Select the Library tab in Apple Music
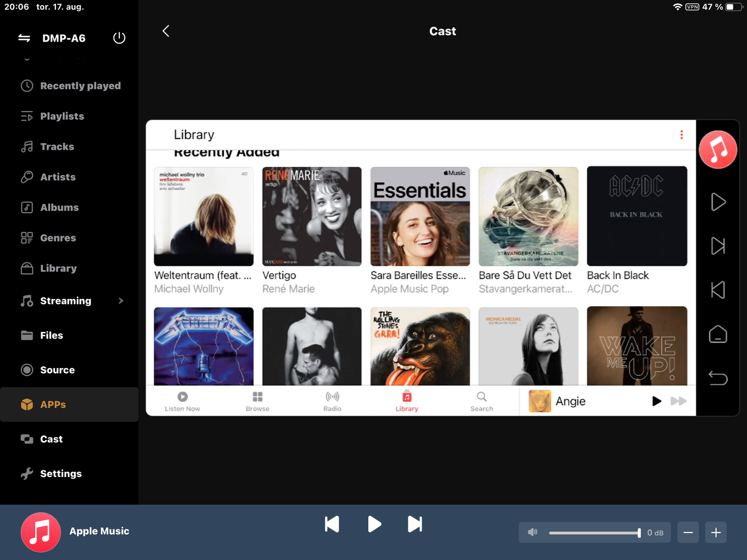The image size is (747, 560). [407, 401]
